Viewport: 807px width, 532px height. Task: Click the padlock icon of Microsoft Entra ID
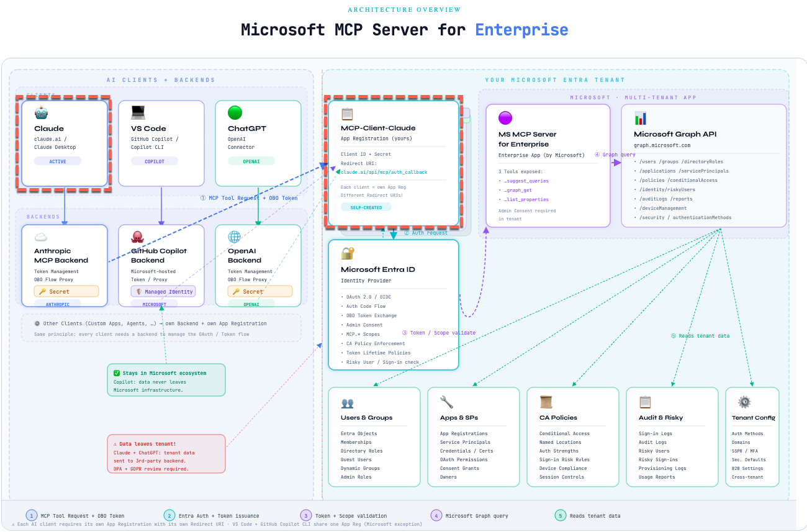pos(348,253)
